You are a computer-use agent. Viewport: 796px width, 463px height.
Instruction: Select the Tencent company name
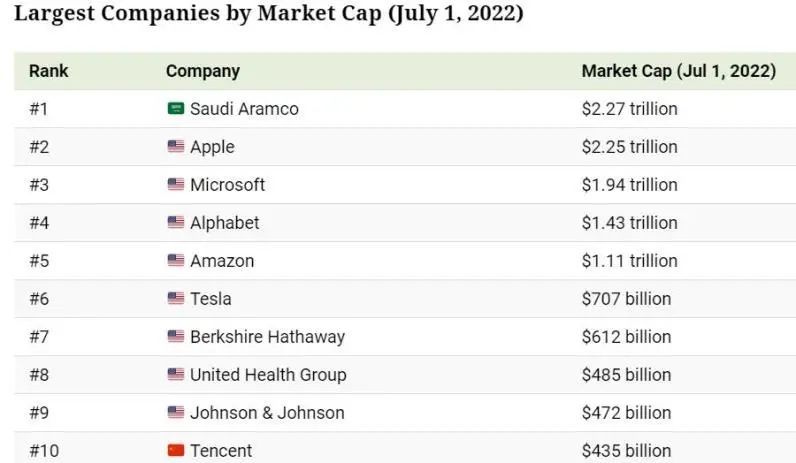pyautogui.click(x=221, y=451)
